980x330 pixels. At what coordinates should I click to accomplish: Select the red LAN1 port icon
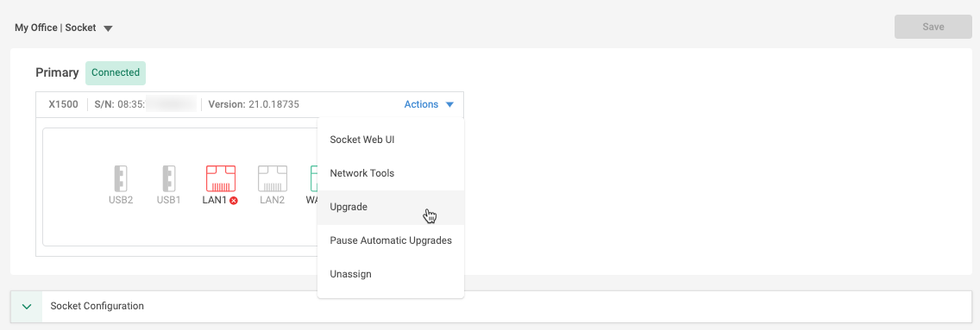[221, 178]
